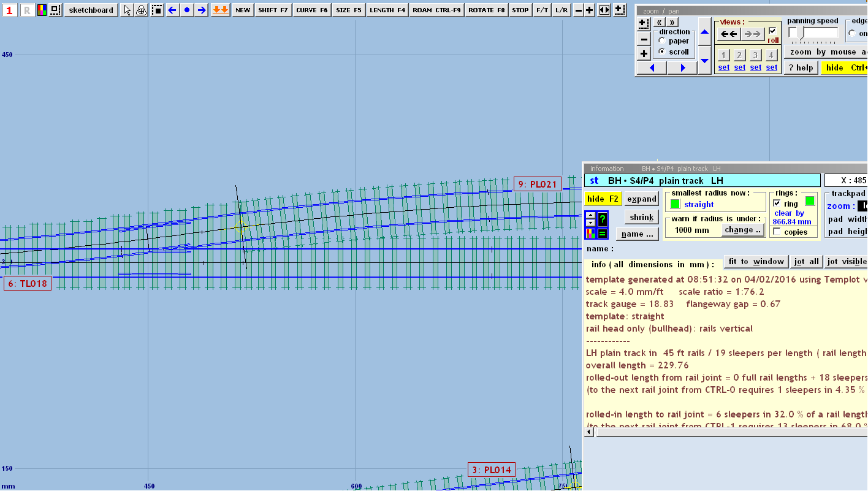This screenshot has width=868, height=491.
Task: Click the plus button in zoom/pan panel
Action: click(x=644, y=54)
